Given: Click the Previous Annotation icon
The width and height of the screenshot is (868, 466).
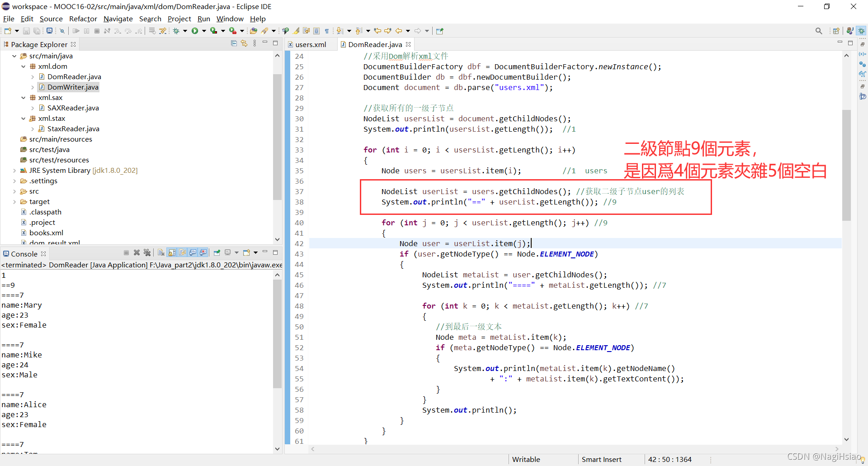Looking at the screenshot, I should pyautogui.click(x=359, y=31).
